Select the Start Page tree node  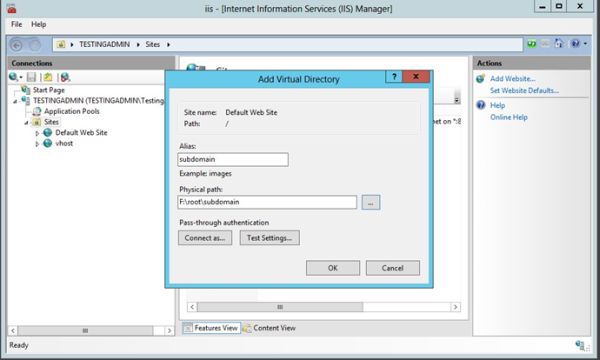(x=49, y=90)
